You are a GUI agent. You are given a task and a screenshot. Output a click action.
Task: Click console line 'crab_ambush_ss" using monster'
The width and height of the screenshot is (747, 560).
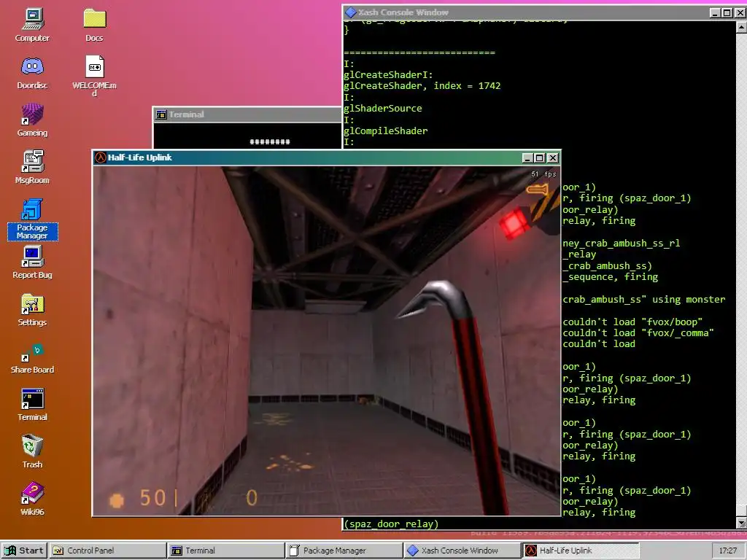pos(643,300)
